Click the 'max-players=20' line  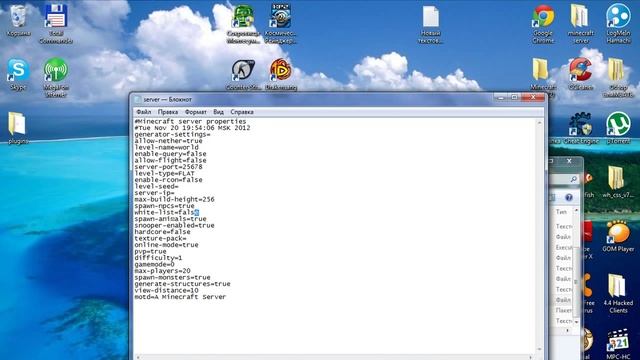click(162, 271)
